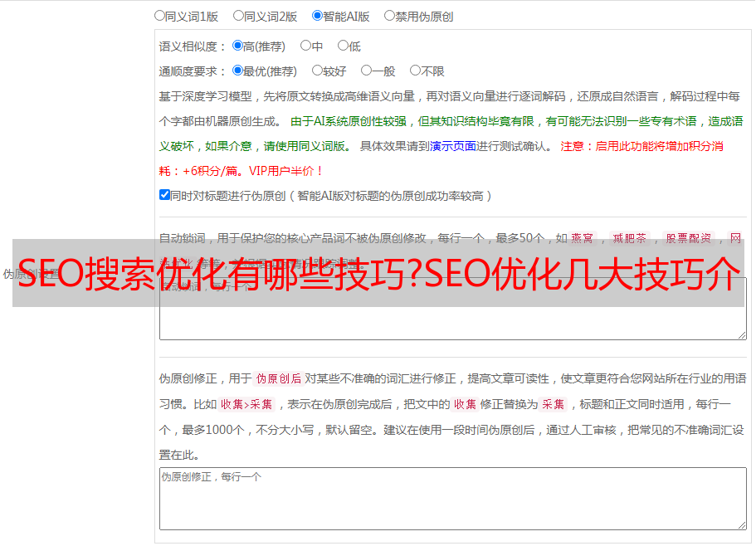Image resolution: width=756 pixels, height=546 pixels.
Task: Set 语义相似度 to 中
Action: point(305,46)
